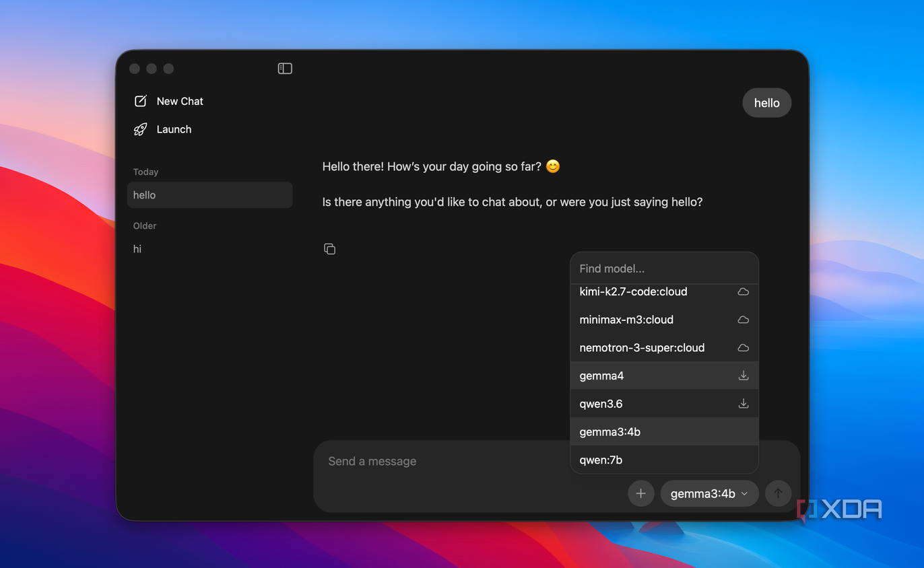This screenshot has height=568, width=924.
Task: Click the cloud icon for nemotron-3-super:cloud
Action: tap(743, 348)
